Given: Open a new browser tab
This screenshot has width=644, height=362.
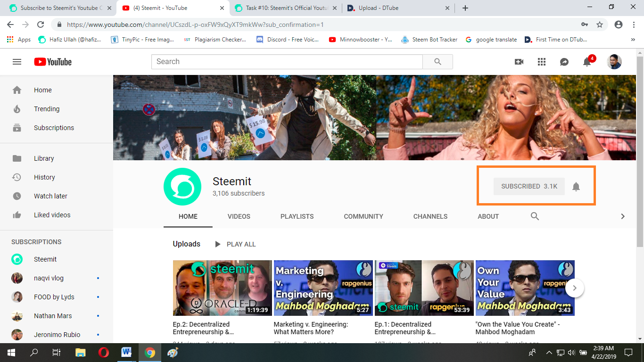Looking at the screenshot, I should click(465, 8).
